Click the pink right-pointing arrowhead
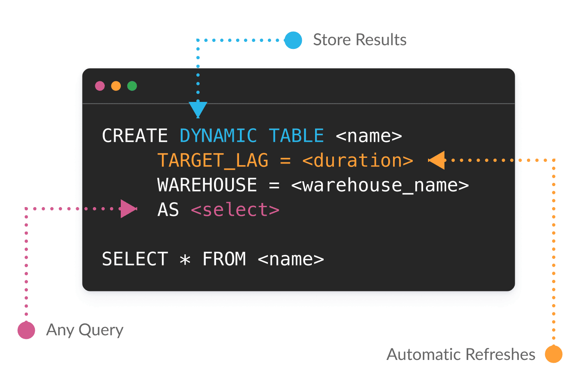580x392 pixels. 129,209
